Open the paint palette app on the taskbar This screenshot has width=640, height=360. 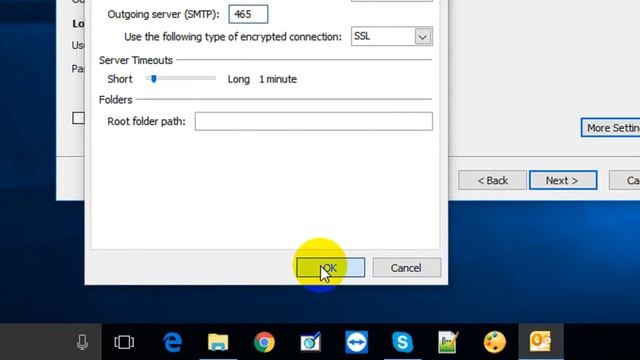[494, 342]
